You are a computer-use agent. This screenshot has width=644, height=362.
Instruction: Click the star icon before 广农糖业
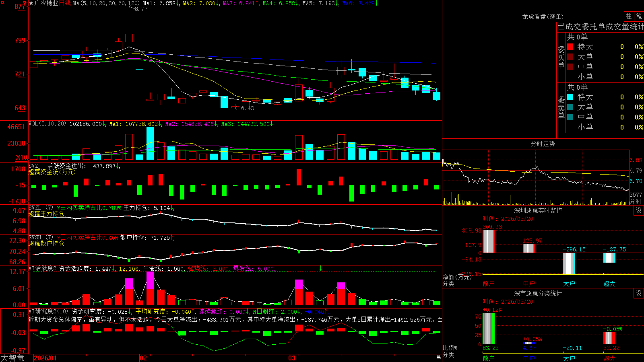31,3
